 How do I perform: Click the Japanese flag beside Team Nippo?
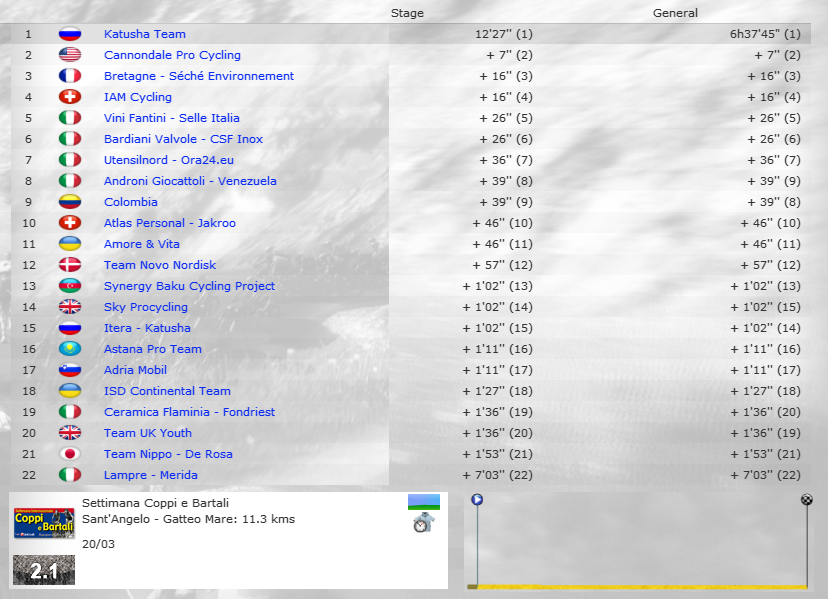click(x=70, y=454)
